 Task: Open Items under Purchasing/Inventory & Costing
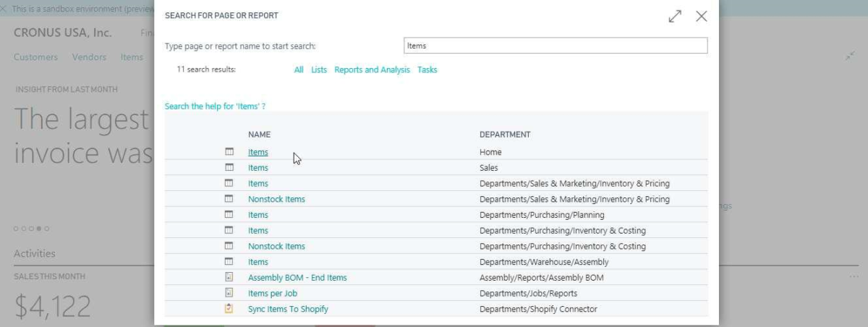258,231
